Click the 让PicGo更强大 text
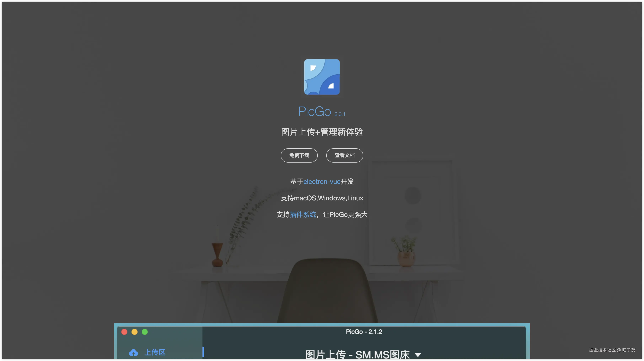Screen dimensions: 644x361 point(345,214)
